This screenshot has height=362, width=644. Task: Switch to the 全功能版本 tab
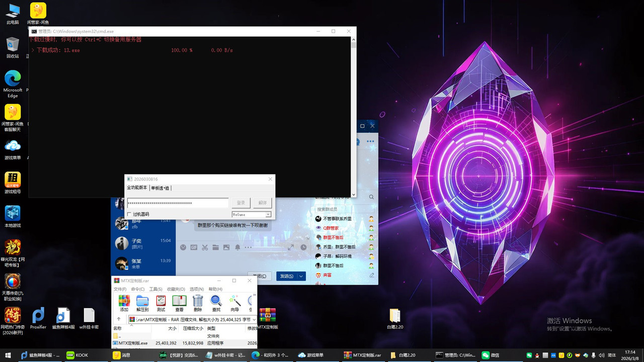(137, 188)
